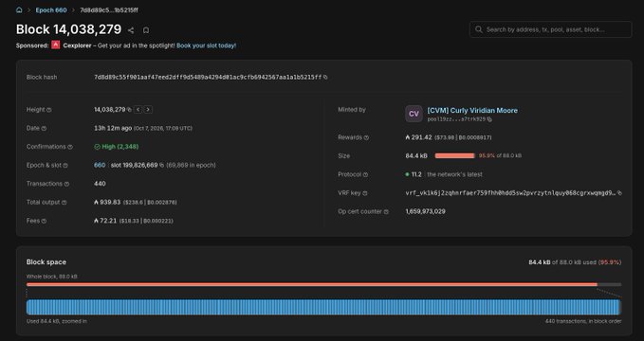Image resolution: width=644 pixels, height=341 pixels.
Task: Go to the next block arrow
Action: (x=148, y=110)
